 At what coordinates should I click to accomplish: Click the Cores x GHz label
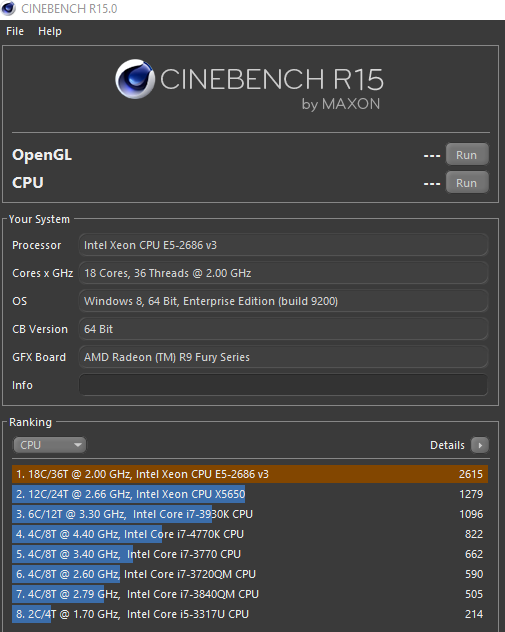[43, 273]
